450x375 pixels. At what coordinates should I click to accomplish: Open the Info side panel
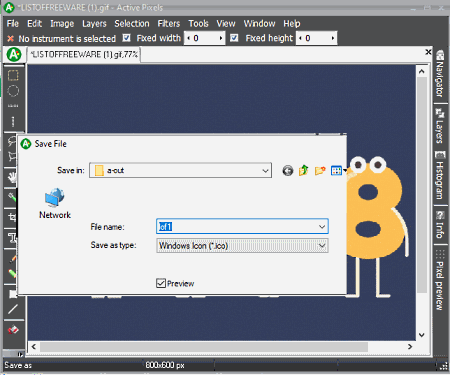click(440, 225)
